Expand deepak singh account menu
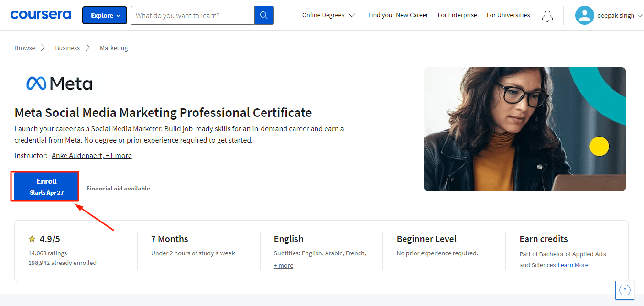Screen dimensions: 644x306 coord(619,16)
